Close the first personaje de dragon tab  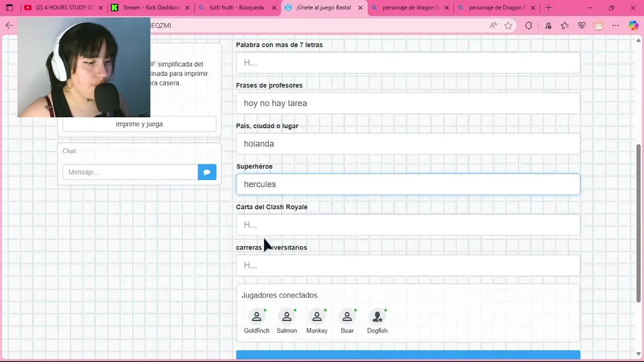click(x=446, y=8)
